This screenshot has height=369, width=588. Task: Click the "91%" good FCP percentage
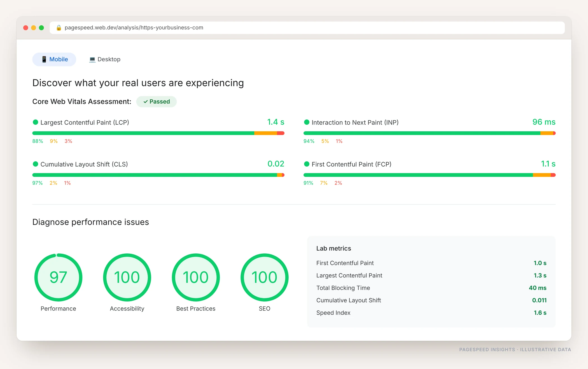pos(308,183)
